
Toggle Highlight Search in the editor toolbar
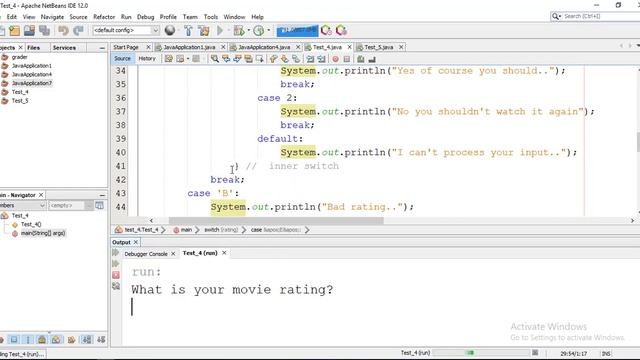point(248,59)
